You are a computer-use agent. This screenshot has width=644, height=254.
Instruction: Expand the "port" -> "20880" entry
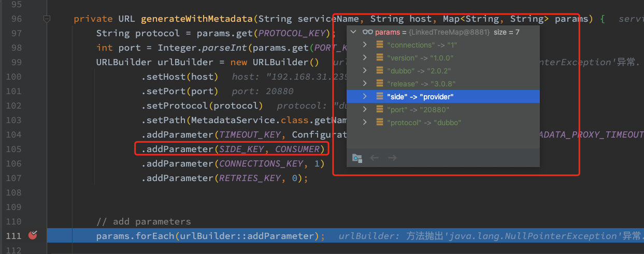(365, 110)
